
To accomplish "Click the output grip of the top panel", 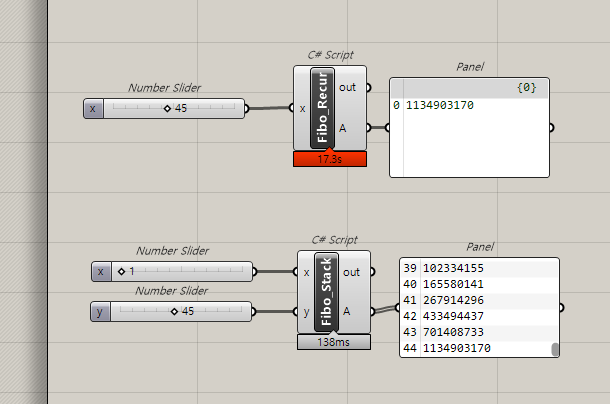I will 551,128.
